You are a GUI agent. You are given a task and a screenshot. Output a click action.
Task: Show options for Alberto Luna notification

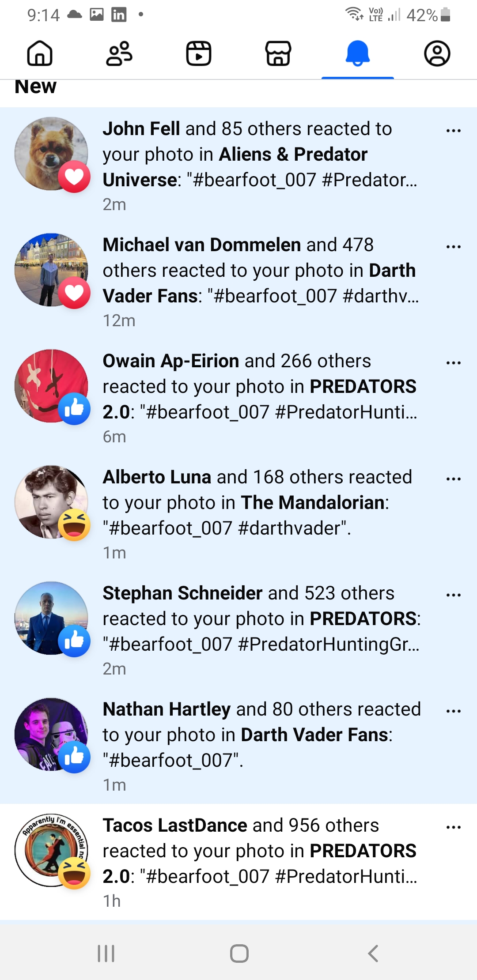point(454,479)
